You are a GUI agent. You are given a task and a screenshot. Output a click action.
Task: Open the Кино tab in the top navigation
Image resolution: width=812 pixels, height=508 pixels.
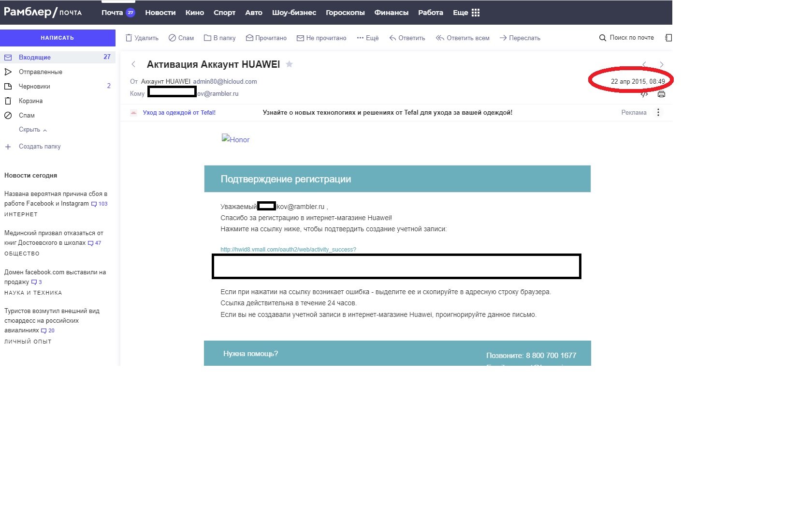point(195,13)
